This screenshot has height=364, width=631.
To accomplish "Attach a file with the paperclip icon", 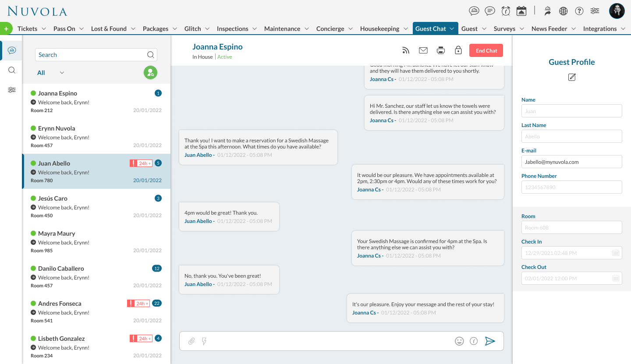I will [191, 341].
